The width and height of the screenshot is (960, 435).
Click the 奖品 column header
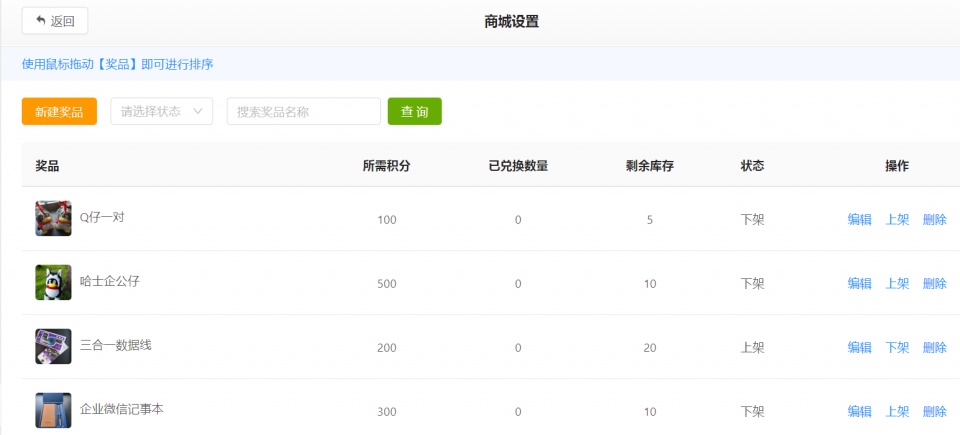(x=47, y=166)
